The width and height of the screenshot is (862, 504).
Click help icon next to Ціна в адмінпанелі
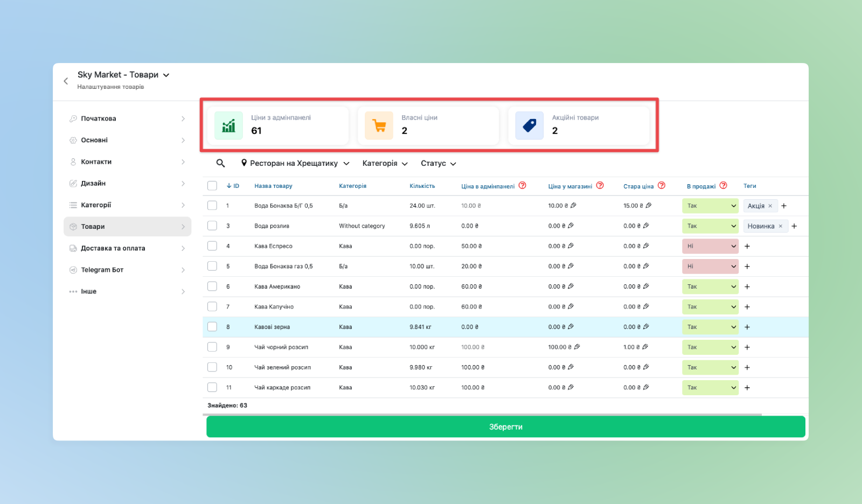tap(522, 186)
